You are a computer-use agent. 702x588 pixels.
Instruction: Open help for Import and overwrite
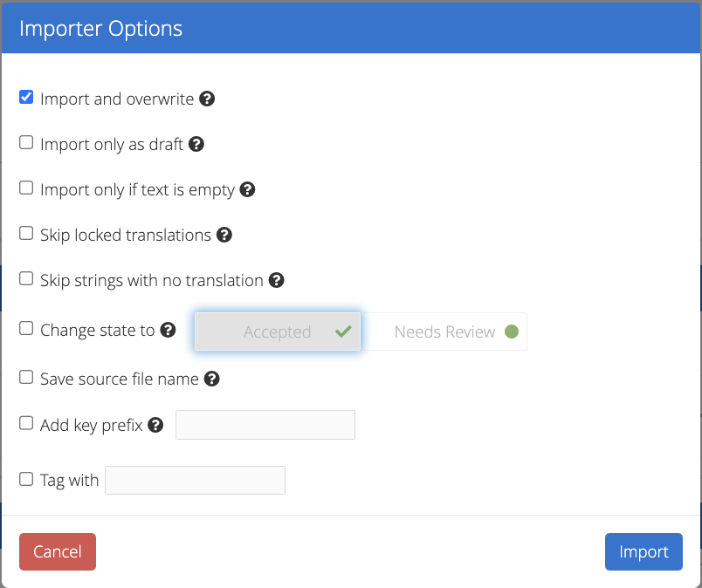click(207, 99)
